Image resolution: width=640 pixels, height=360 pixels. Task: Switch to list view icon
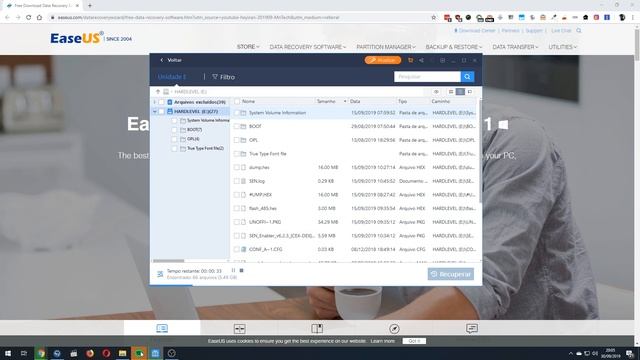[451, 92]
